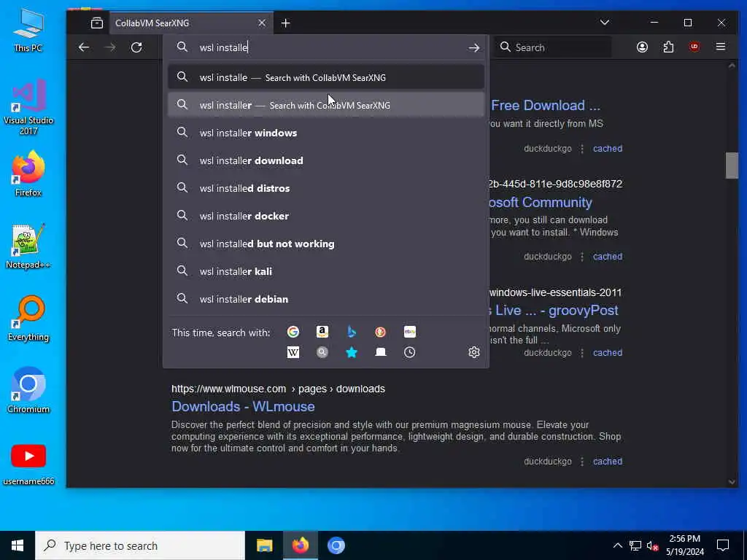This screenshot has width=747, height=560.
Task: Open options dots beside WLmouse duckduckgo label
Action: pos(582,462)
